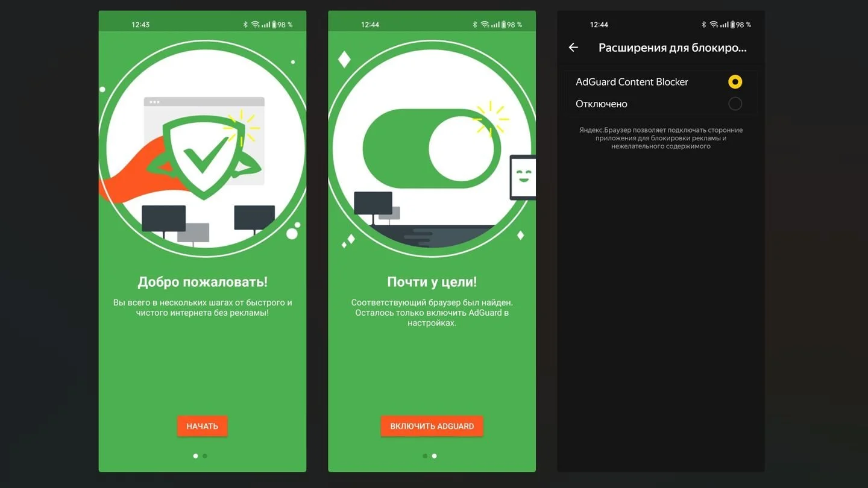Select the Отключено radio button
Screen dimensions: 868x488
tap(735, 104)
